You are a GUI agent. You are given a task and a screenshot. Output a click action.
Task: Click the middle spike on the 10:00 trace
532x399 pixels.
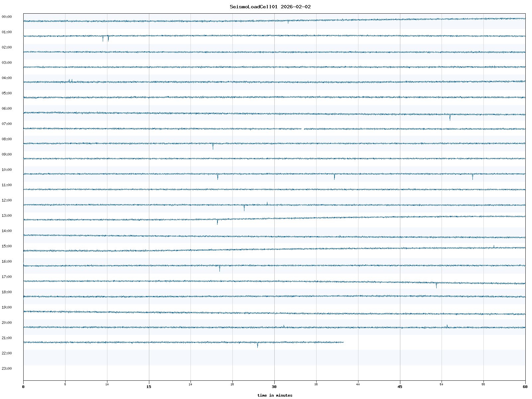(334, 177)
